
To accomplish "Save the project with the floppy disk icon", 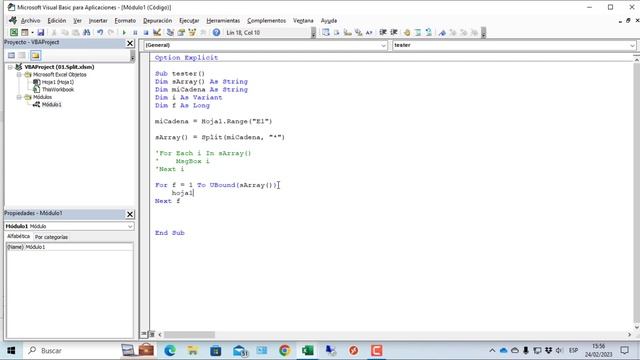I will click(41, 32).
